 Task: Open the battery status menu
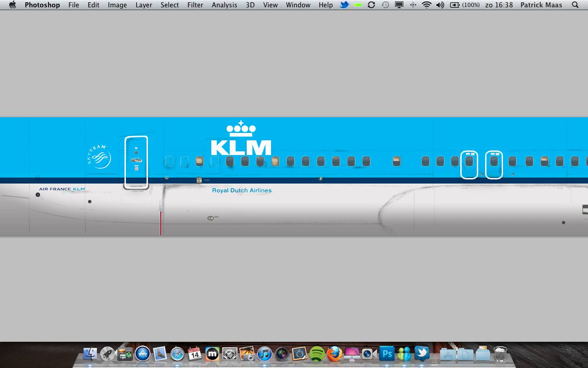tap(464, 5)
